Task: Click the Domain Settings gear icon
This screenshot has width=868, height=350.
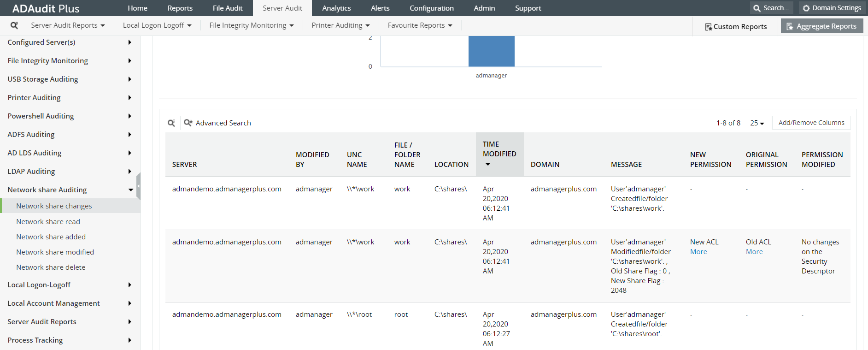Action: click(x=806, y=8)
